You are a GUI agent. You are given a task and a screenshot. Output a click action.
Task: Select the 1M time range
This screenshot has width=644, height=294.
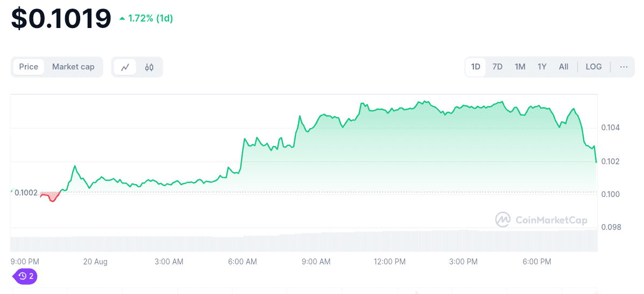(520, 67)
